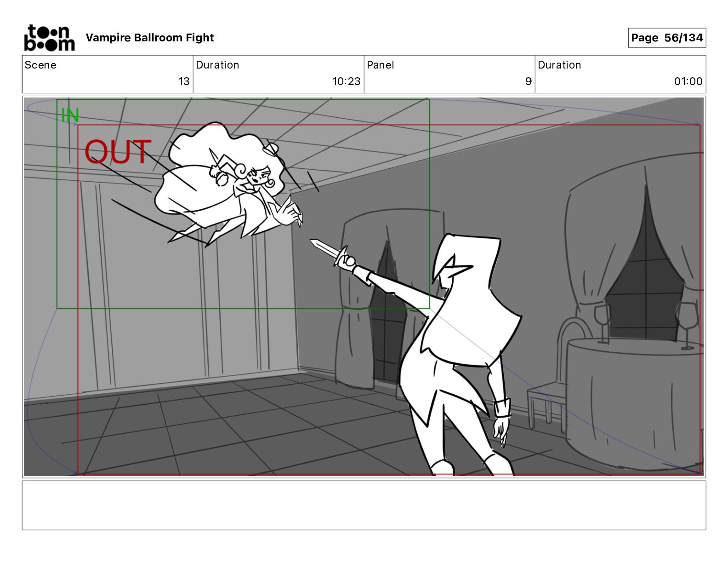
Task: Click the green 'IN' camera label
Action: 70,115
